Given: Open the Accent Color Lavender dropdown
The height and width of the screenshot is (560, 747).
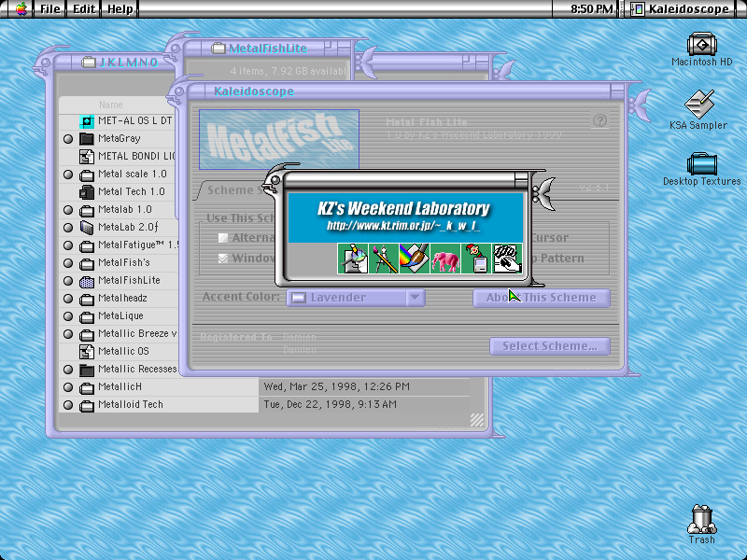Looking at the screenshot, I should tap(356, 298).
